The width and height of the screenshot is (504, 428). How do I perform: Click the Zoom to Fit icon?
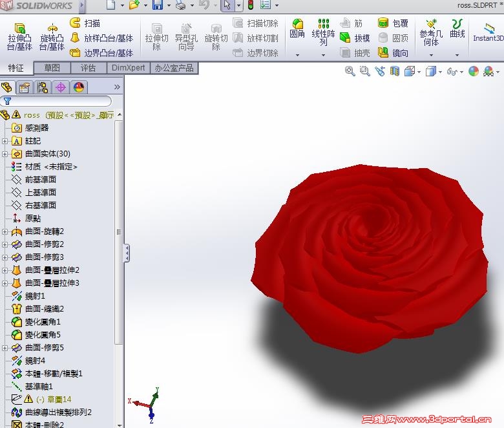[350, 71]
